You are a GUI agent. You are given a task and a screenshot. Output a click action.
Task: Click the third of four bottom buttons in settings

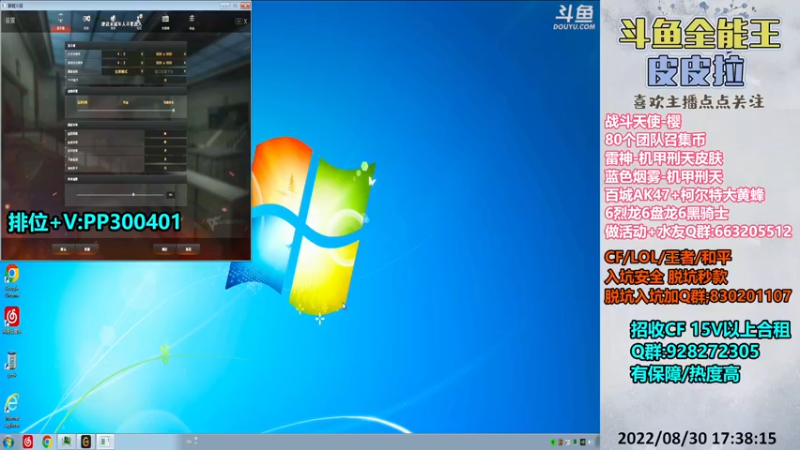pyautogui.click(x=164, y=249)
